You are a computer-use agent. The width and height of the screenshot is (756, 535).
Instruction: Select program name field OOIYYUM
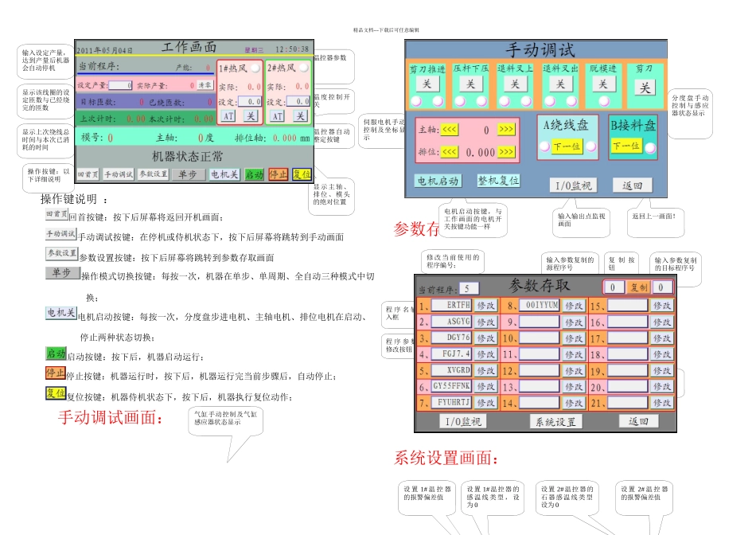click(x=539, y=305)
